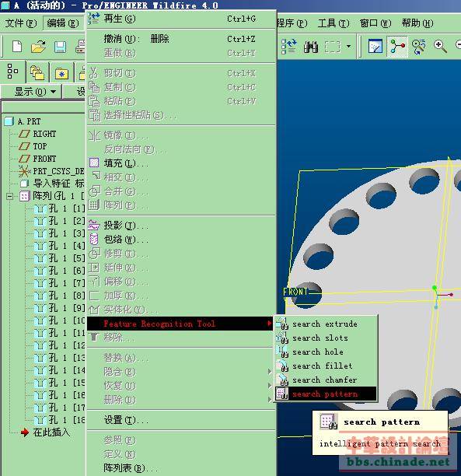Click the orient mode icon
The image size is (461, 476).
click(418, 47)
